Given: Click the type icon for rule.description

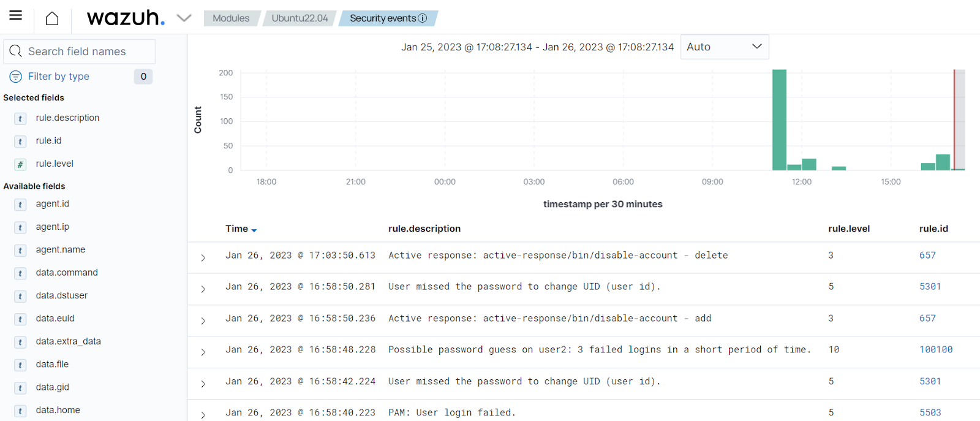Looking at the screenshot, I should click(x=20, y=119).
